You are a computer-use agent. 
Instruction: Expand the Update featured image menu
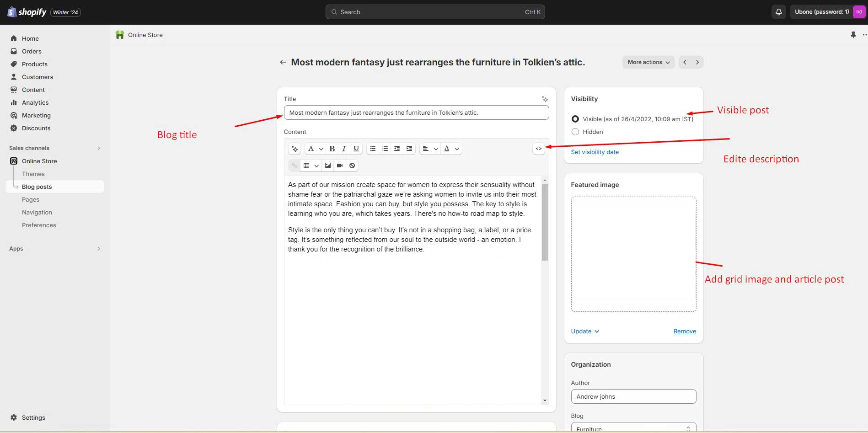pos(585,331)
